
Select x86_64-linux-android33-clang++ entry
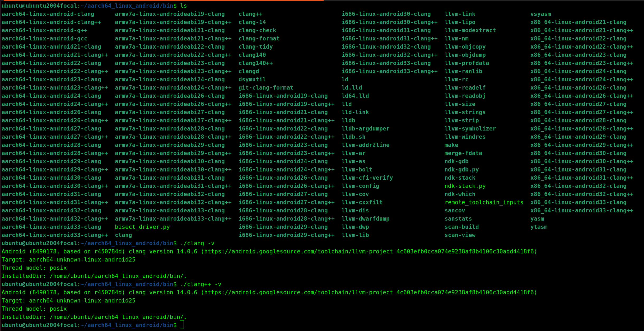582,211
